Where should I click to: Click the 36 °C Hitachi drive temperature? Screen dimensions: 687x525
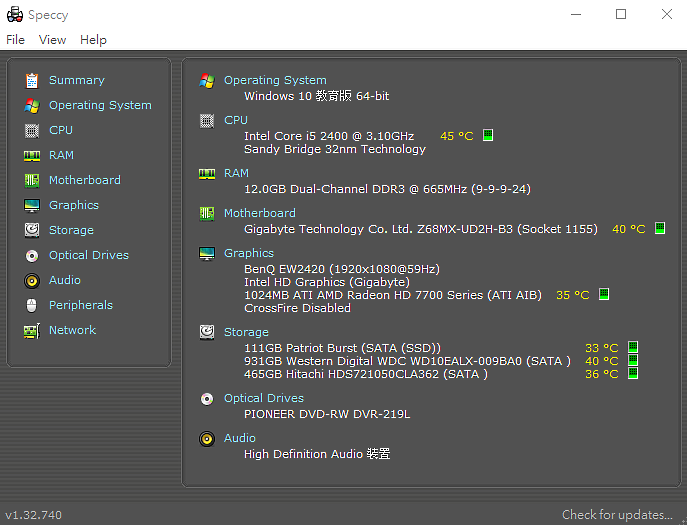click(x=602, y=374)
